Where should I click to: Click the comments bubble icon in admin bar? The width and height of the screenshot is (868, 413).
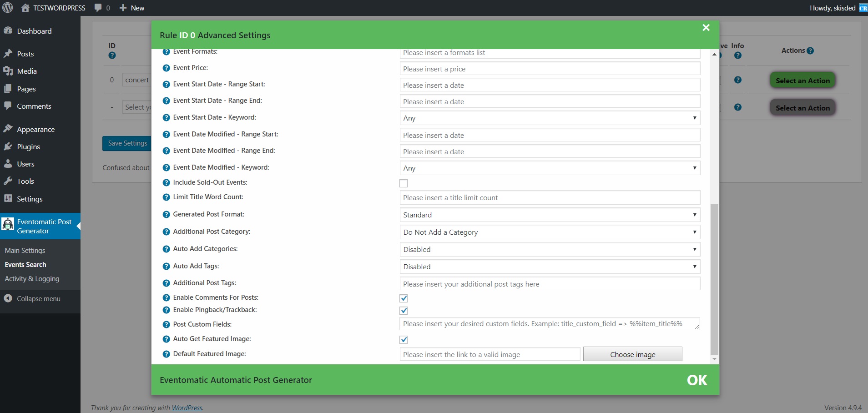(x=98, y=8)
